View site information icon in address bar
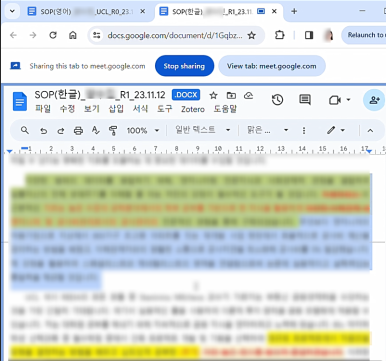Viewport: 386px width, 361px height. click(x=97, y=35)
